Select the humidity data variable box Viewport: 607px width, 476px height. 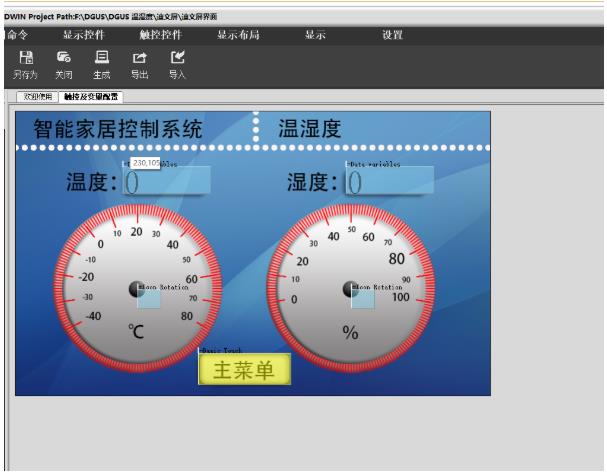tap(390, 180)
